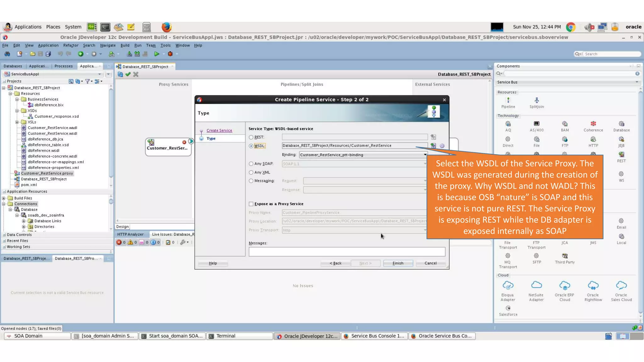This screenshot has width=644, height=362.
Task: Switch to the Processes tab
Action: 64,66
